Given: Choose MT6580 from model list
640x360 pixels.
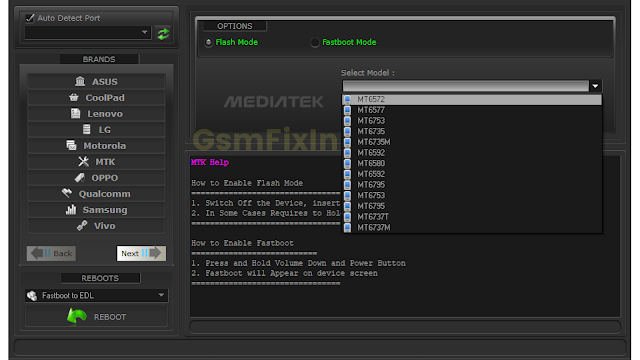Looking at the screenshot, I should 472,163.
